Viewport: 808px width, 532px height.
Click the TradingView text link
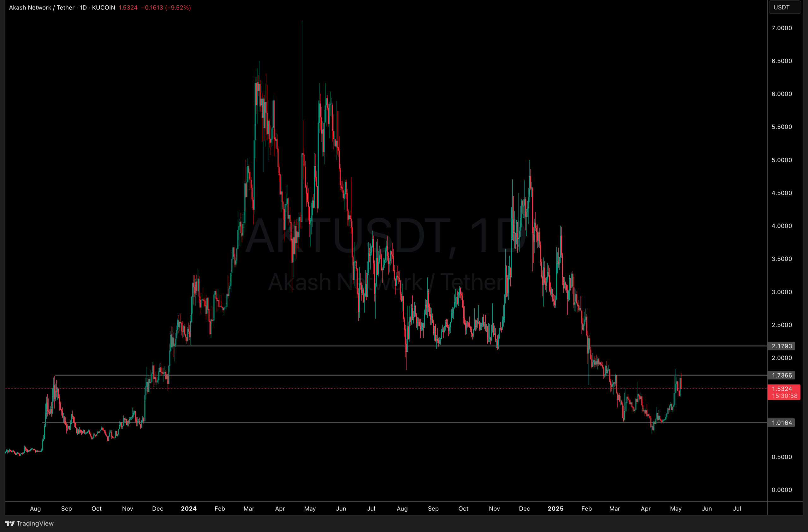point(35,523)
